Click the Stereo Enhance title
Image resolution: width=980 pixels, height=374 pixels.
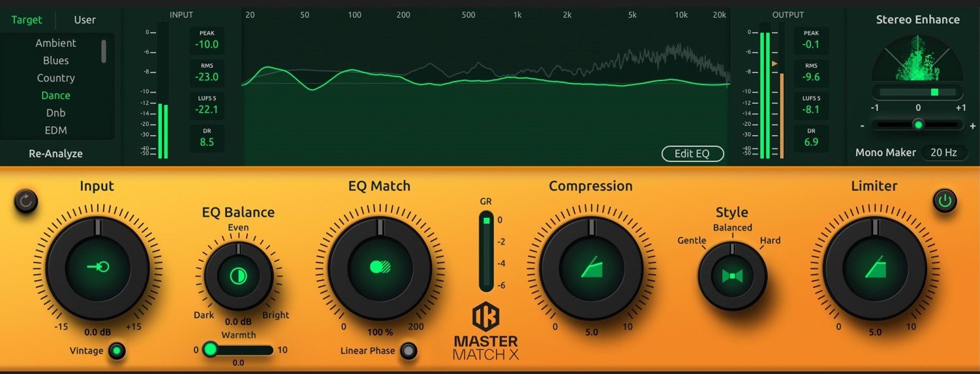917,20
